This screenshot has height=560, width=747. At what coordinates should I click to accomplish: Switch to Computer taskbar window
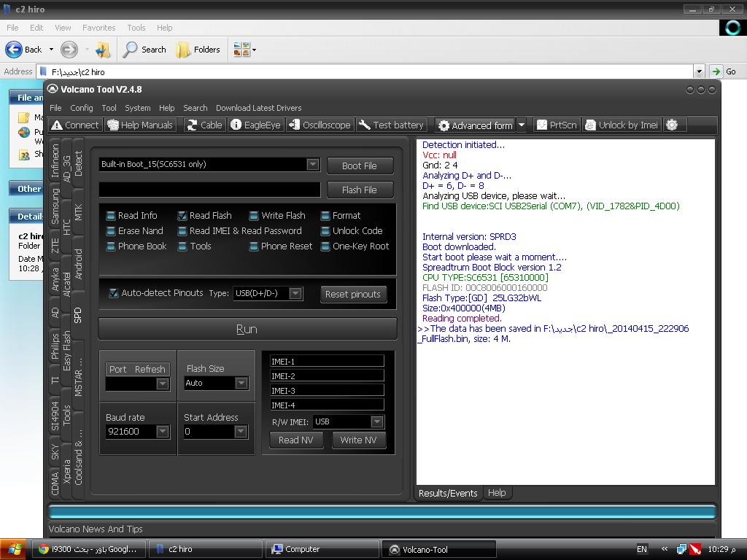click(322, 550)
